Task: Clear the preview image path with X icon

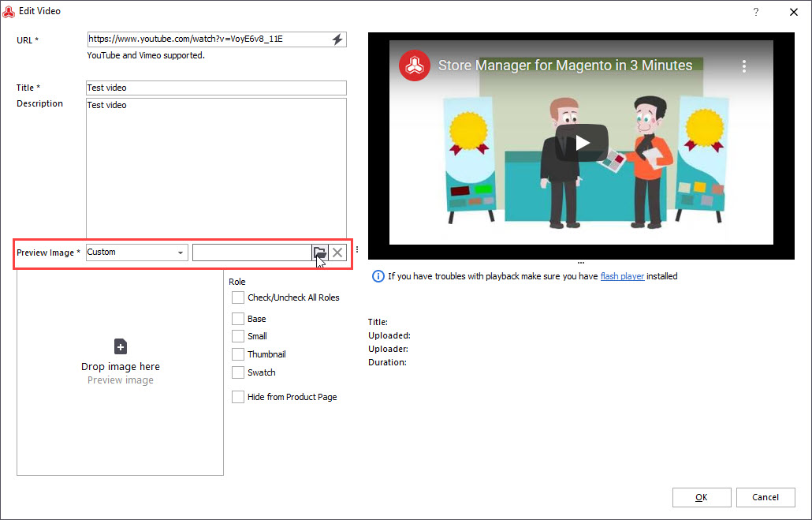Action: coord(337,253)
